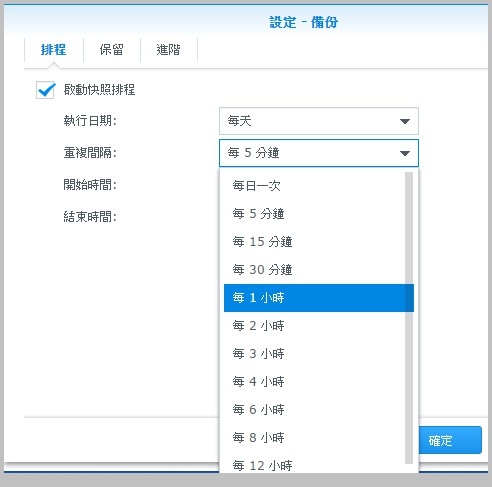Click the dropdown list scrollbar
492x487 pixels.
[409, 318]
